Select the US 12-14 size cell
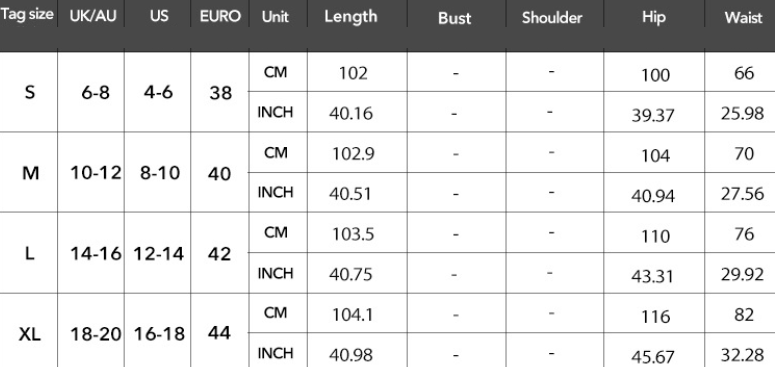775x367 pixels. click(159, 254)
